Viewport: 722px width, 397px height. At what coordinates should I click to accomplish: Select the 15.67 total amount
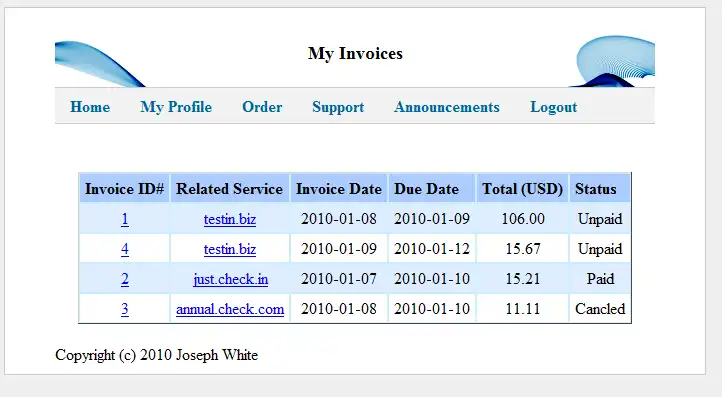click(523, 249)
